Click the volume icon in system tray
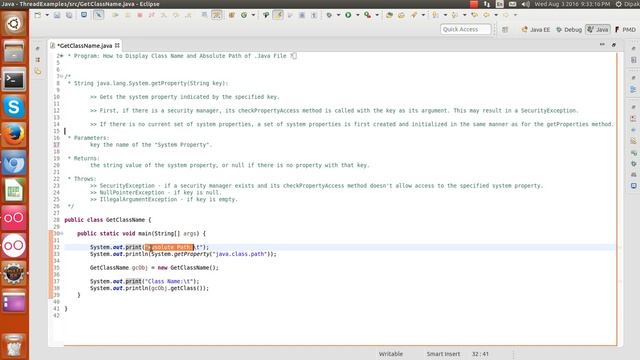The width and height of the screenshot is (640, 360). [525, 4]
